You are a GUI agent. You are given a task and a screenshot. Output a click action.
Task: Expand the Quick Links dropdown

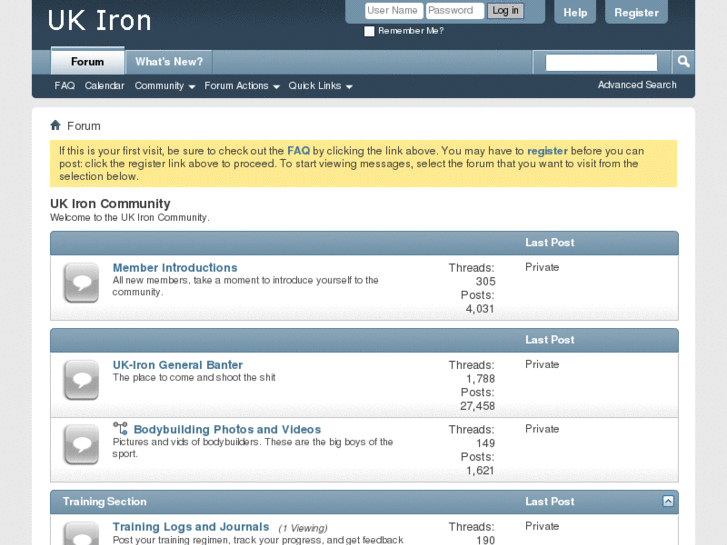pos(320,86)
